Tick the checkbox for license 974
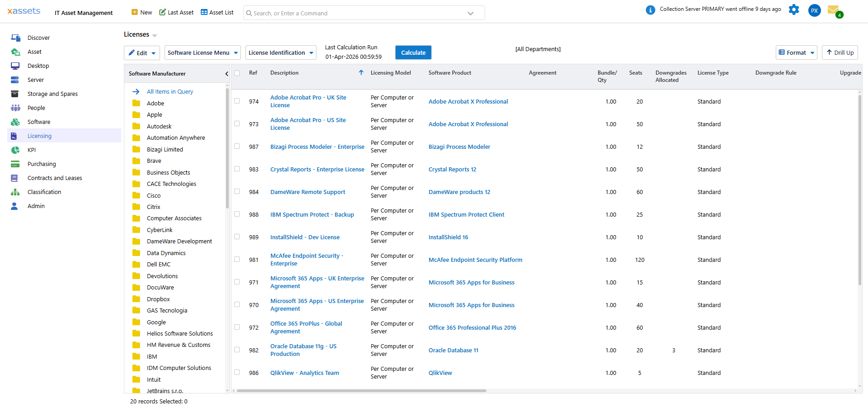 click(x=237, y=101)
